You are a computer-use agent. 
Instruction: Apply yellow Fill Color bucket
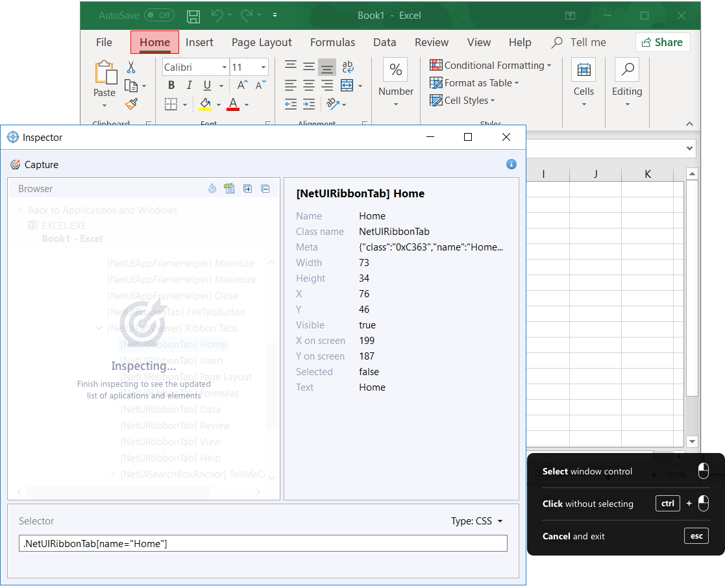[205, 104]
